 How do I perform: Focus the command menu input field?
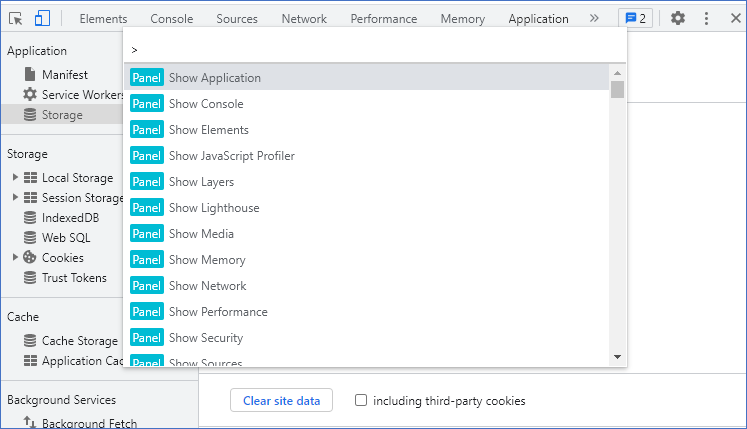pyautogui.click(x=375, y=48)
